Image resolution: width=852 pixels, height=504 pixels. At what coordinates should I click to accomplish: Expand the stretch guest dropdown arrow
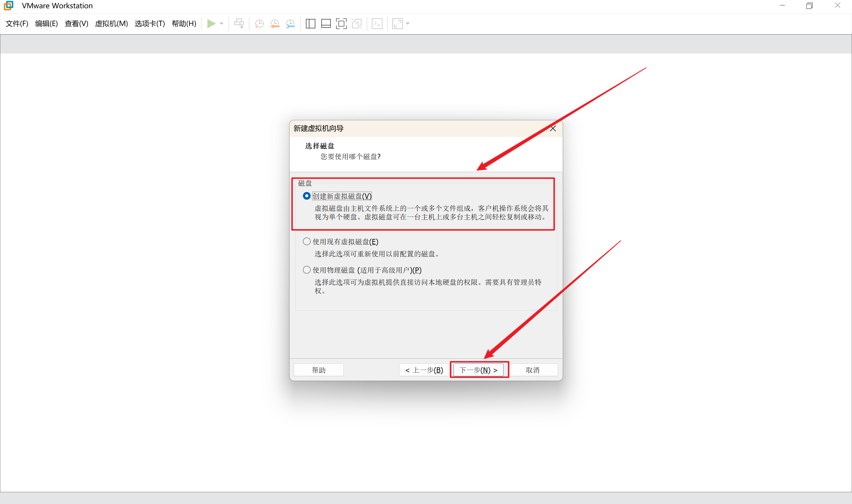408,23
